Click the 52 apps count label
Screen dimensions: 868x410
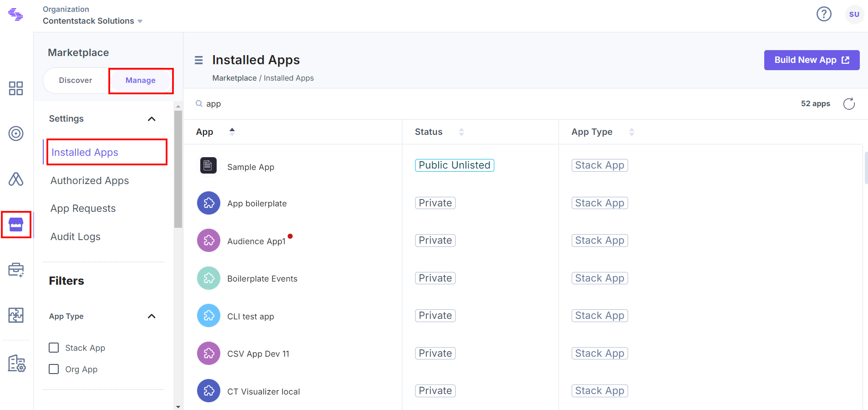point(816,104)
